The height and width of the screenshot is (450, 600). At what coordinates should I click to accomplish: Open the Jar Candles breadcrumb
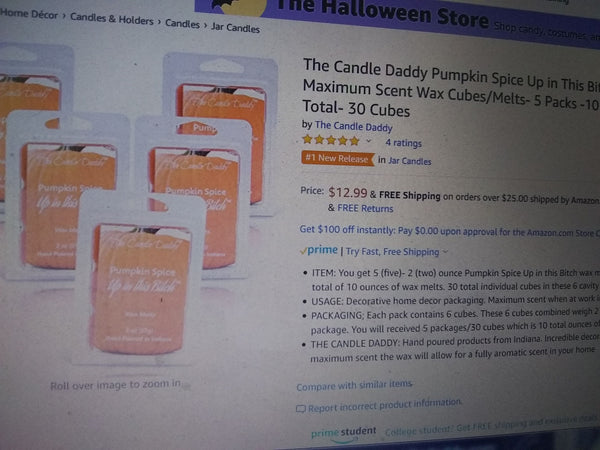click(235, 28)
